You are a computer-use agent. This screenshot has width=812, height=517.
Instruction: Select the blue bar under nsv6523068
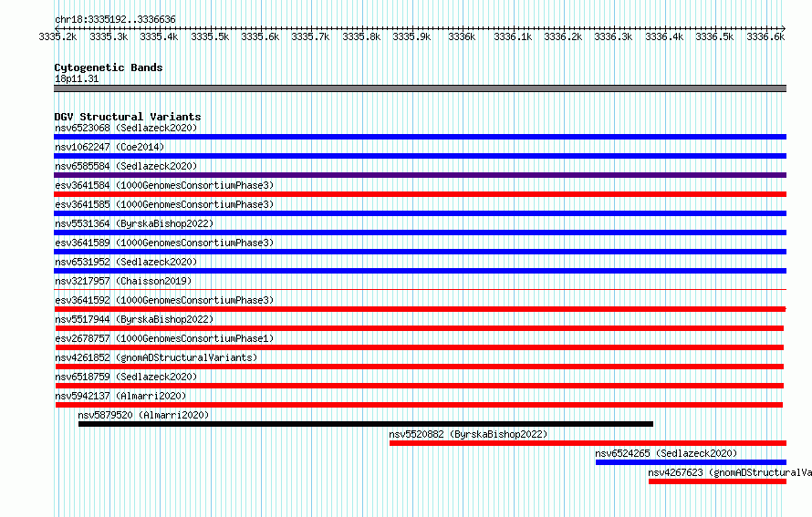click(x=420, y=137)
